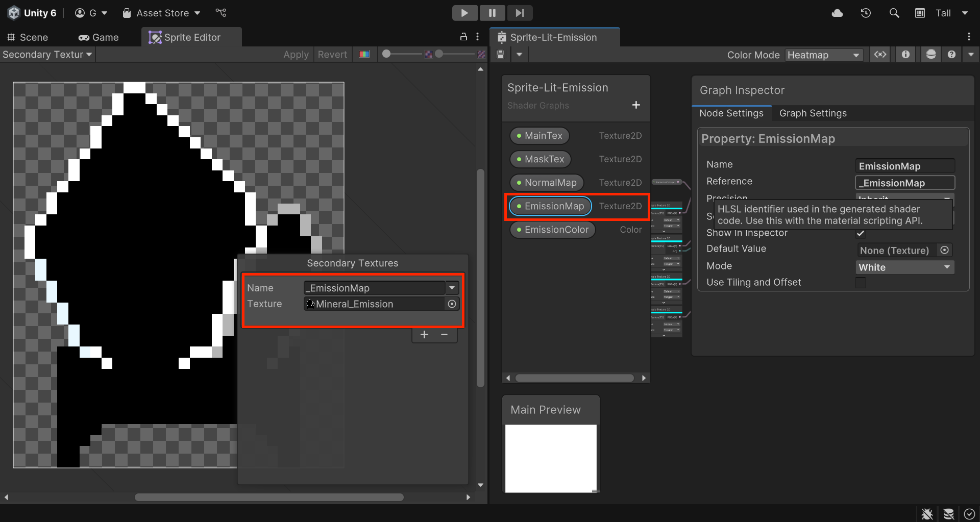Switch to the Graph Settings tab

point(813,113)
